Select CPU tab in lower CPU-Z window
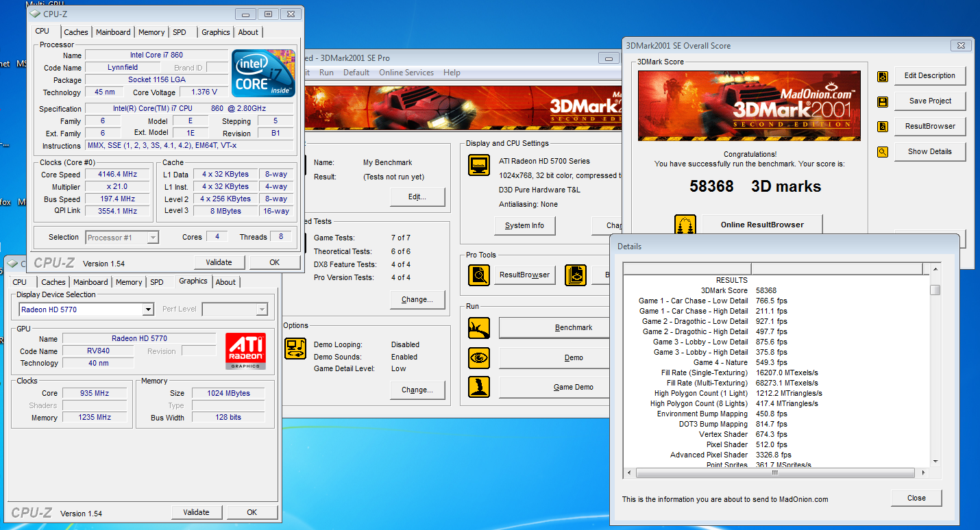 (20, 282)
